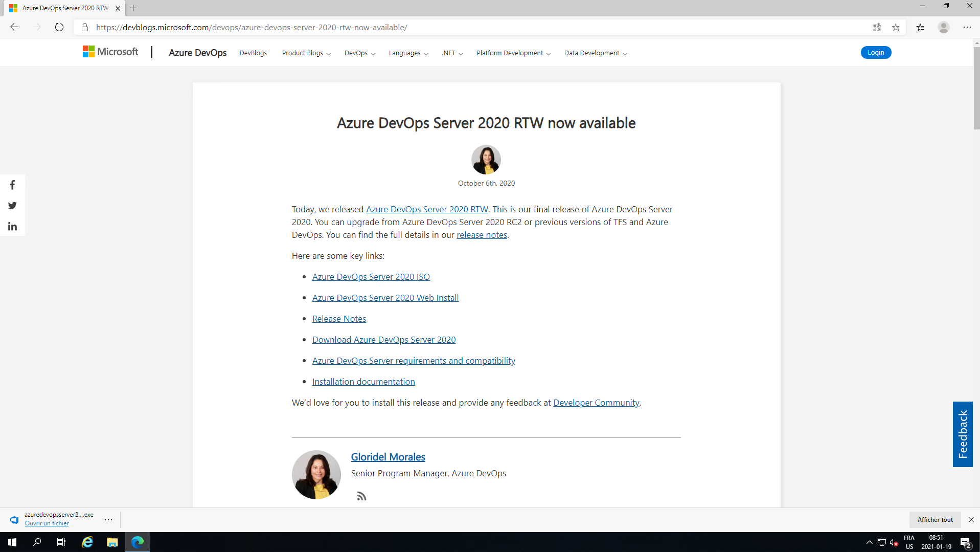Share the post on Twitter
This screenshot has width=980, height=552.
tap(12, 206)
